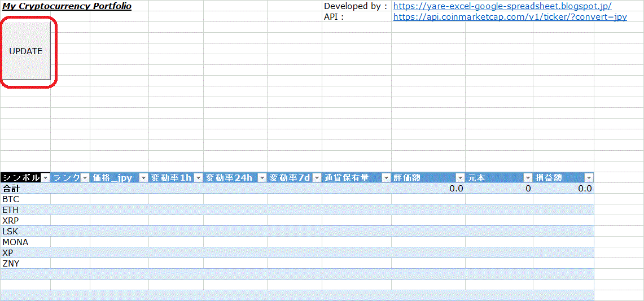The height and width of the screenshot is (301, 644).
Task: Open filter dropdown for シンボル column
Action: pyautogui.click(x=46, y=178)
